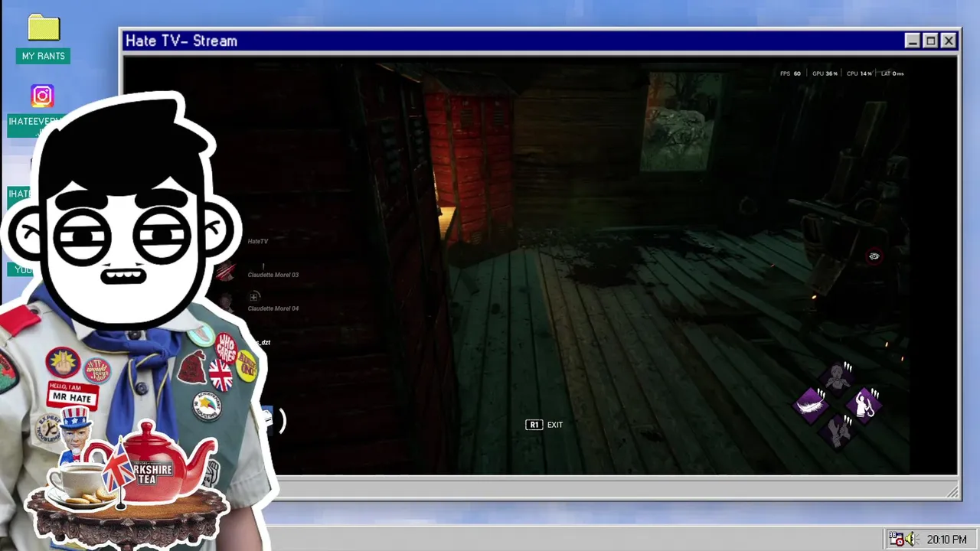Click the R1 button prompt icon
980x551 pixels.
click(534, 425)
